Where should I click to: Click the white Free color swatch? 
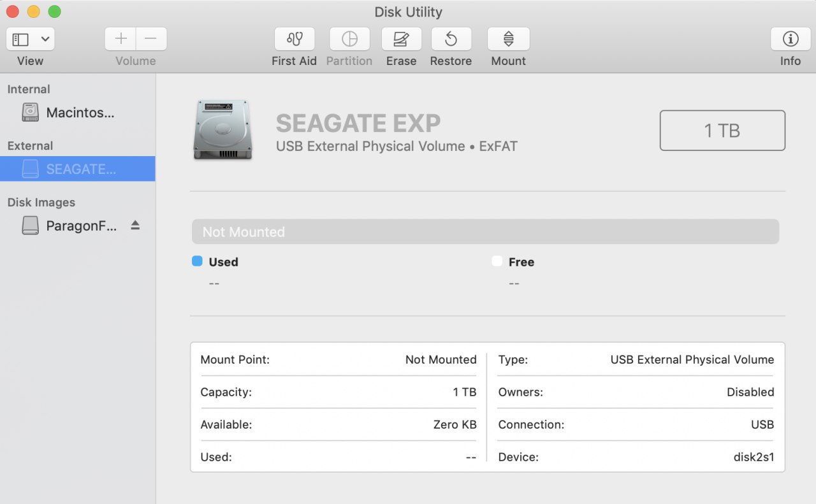pyautogui.click(x=497, y=261)
